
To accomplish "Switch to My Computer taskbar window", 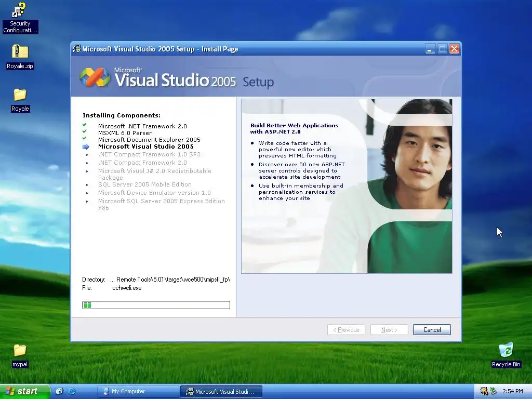I will pos(138,391).
